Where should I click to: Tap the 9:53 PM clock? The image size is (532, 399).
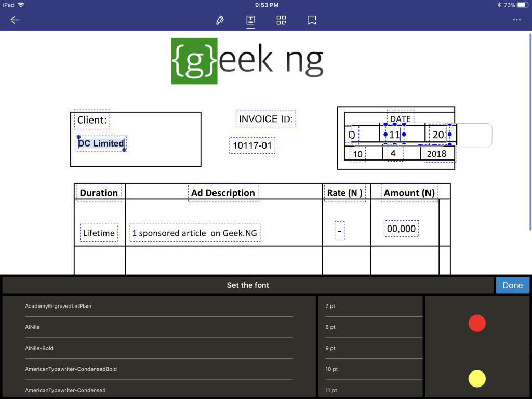coord(267,5)
